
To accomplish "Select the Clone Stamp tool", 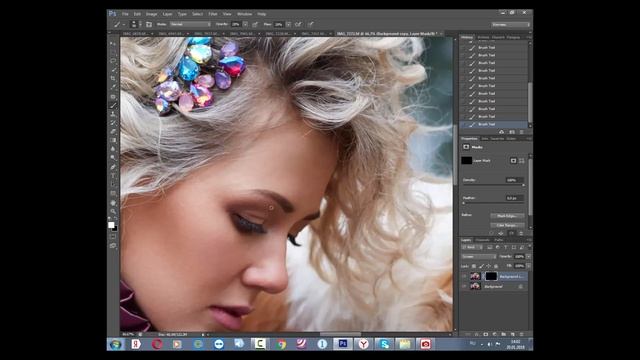I will click(x=113, y=114).
